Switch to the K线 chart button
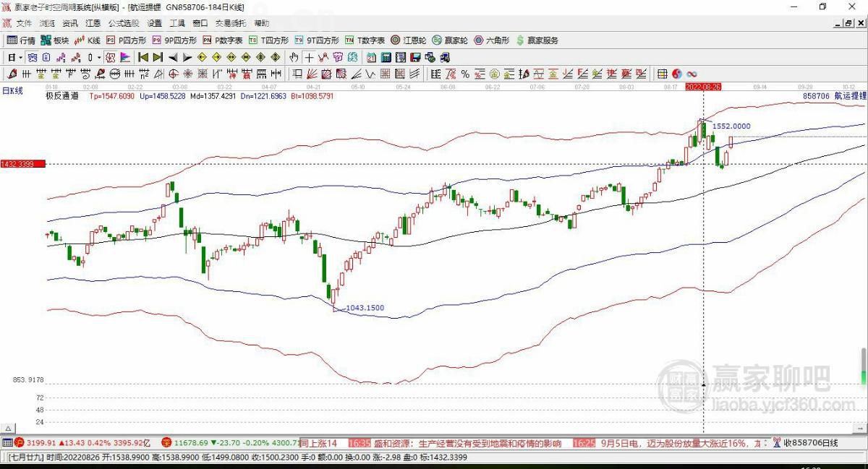The height and width of the screenshot is (469, 868). click(88, 40)
